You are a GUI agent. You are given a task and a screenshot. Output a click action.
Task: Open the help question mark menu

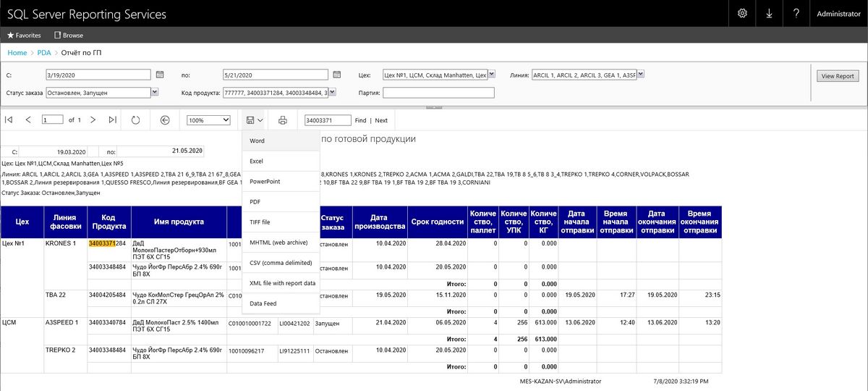click(x=796, y=14)
